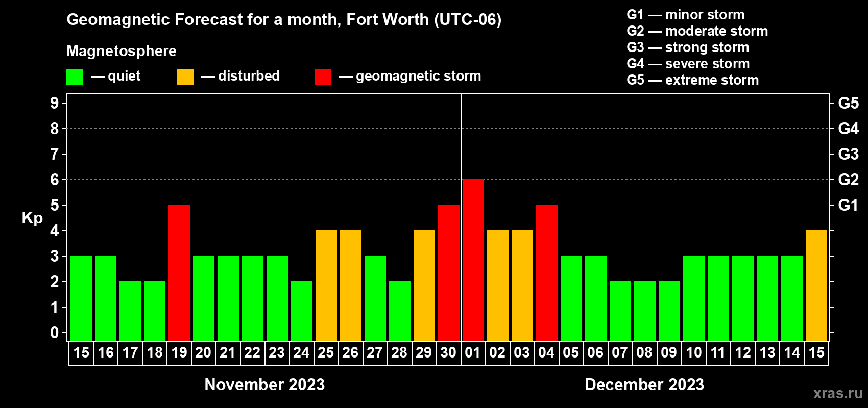Click the 'Kp' axis label

tap(32, 218)
